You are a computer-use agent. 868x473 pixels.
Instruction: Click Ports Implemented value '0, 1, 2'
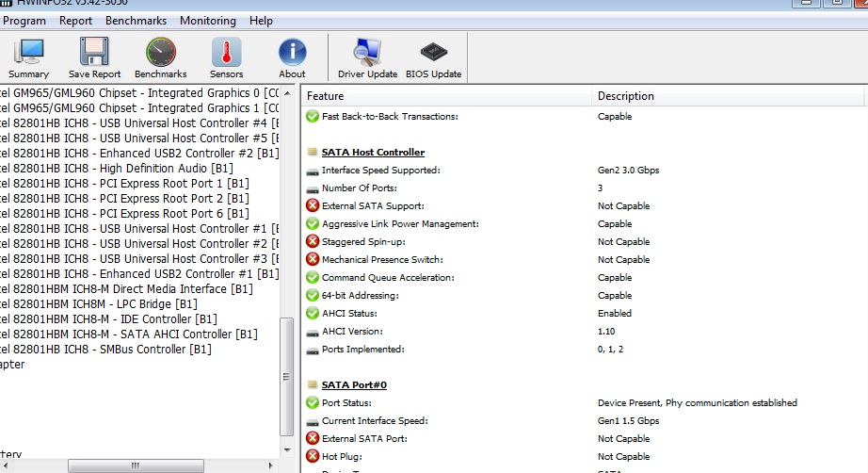pos(610,349)
